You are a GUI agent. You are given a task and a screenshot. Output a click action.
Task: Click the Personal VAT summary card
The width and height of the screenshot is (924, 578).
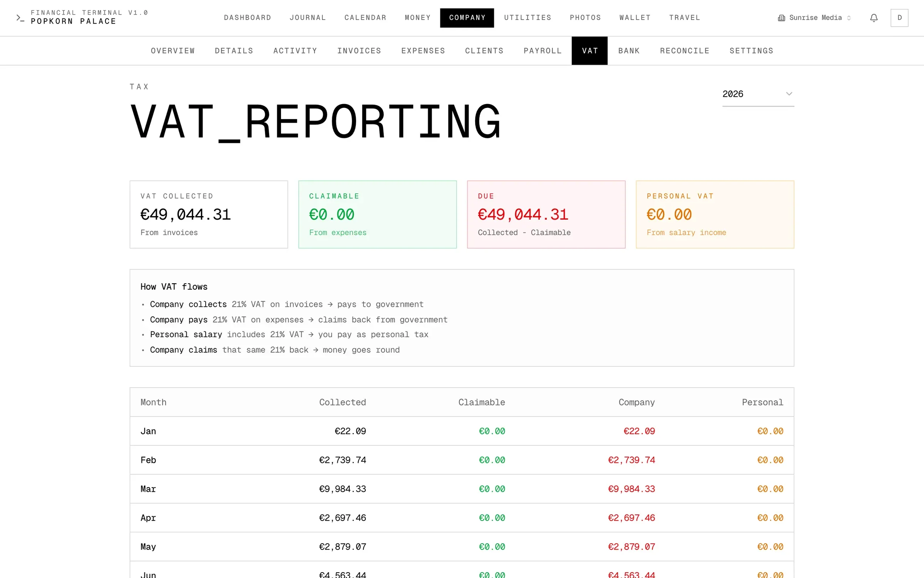coord(715,214)
